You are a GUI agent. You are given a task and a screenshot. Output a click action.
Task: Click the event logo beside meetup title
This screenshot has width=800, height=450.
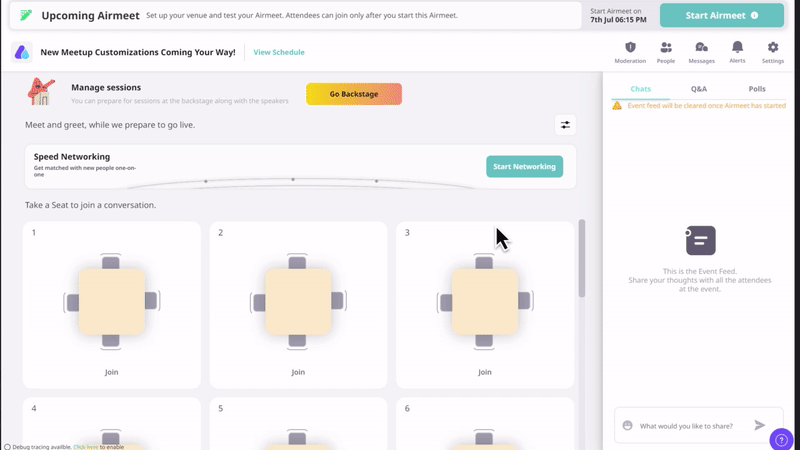point(22,52)
